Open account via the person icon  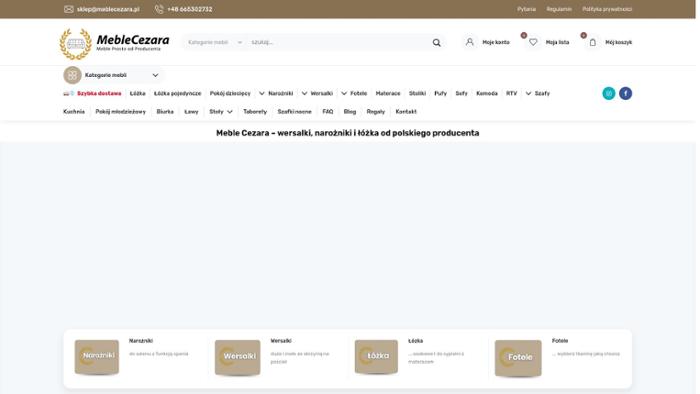pos(469,42)
